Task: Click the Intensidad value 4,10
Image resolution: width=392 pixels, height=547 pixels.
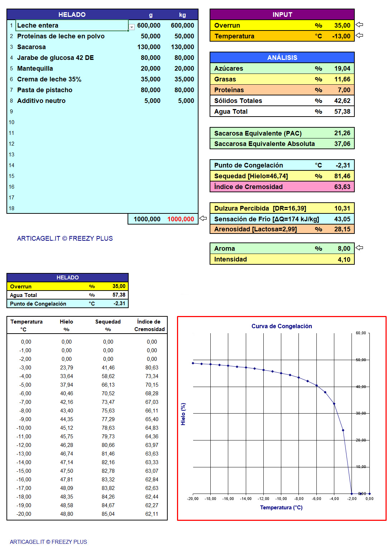Action: point(344,259)
